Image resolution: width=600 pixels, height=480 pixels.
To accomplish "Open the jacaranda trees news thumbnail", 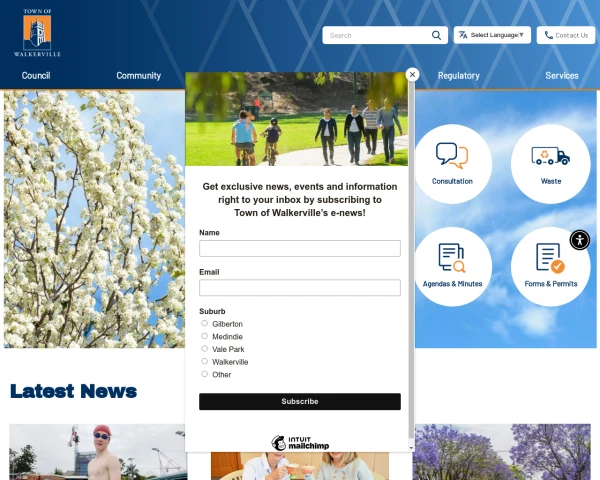I will tap(502, 452).
